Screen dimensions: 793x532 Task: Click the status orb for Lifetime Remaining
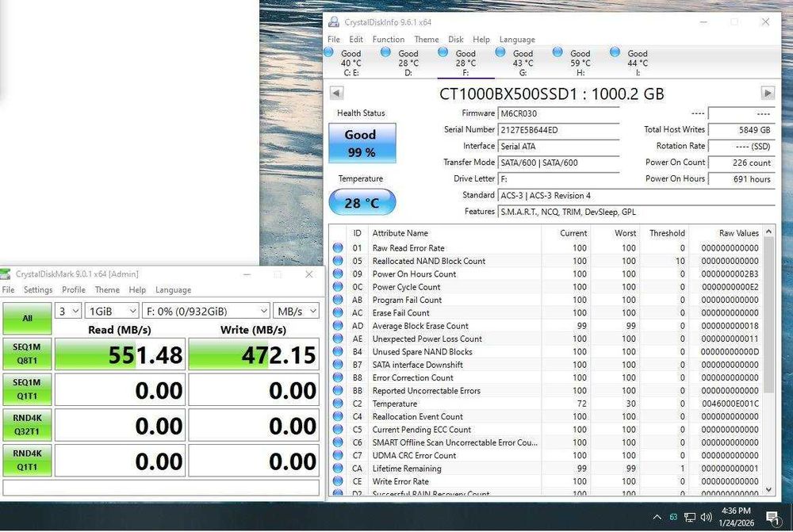pyautogui.click(x=338, y=469)
